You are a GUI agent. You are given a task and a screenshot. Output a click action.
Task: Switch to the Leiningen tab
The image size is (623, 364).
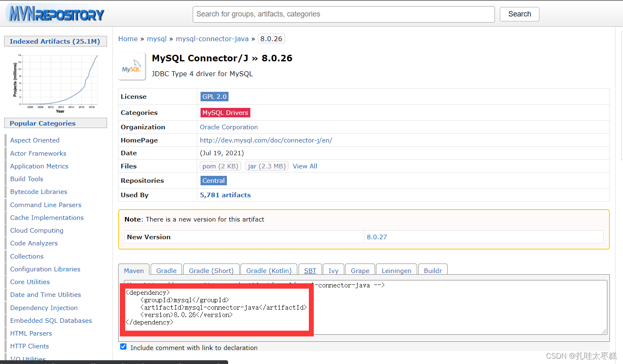(x=397, y=271)
